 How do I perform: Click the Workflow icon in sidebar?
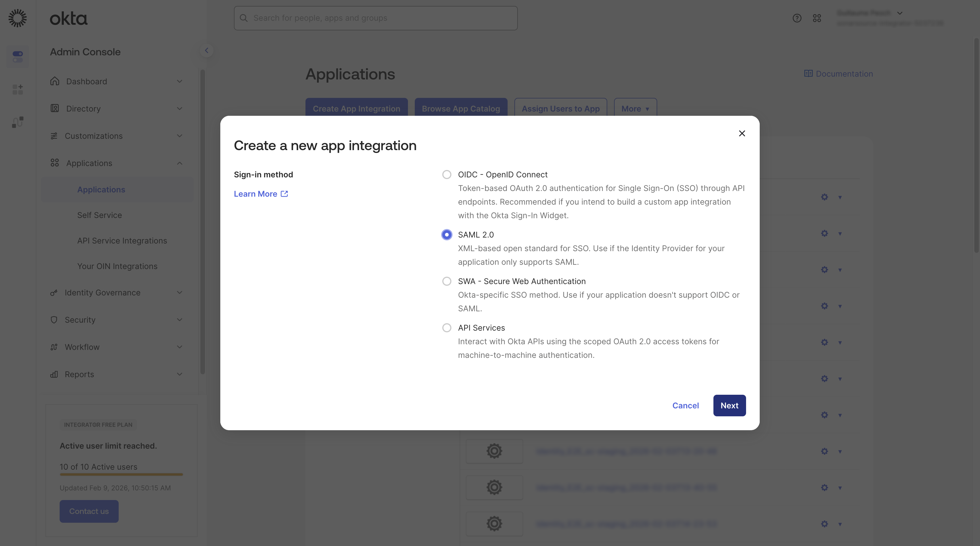point(54,347)
